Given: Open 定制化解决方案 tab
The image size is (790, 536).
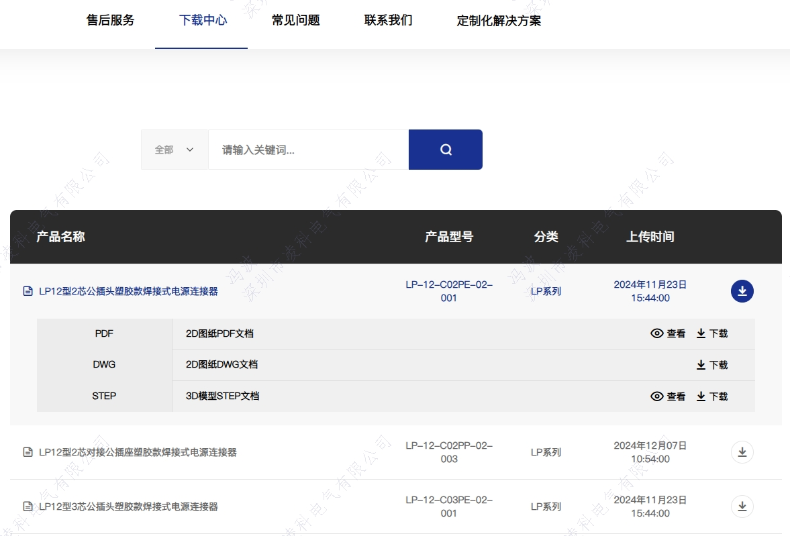Looking at the screenshot, I should click(x=499, y=20).
